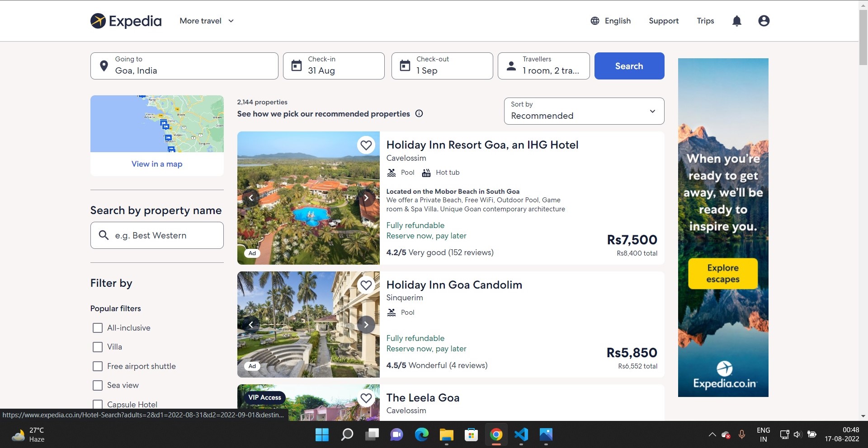Click the Rs7,500 price
868x448 pixels.
click(632, 240)
